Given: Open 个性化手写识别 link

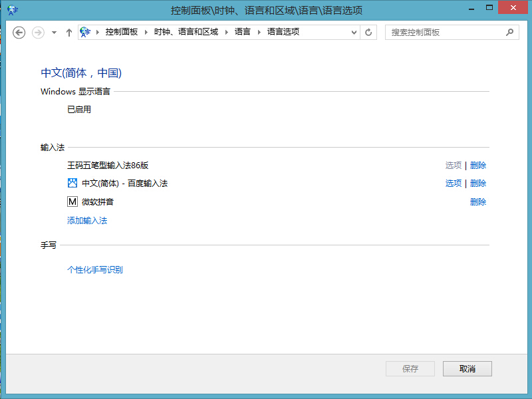Looking at the screenshot, I should (x=95, y=270).
